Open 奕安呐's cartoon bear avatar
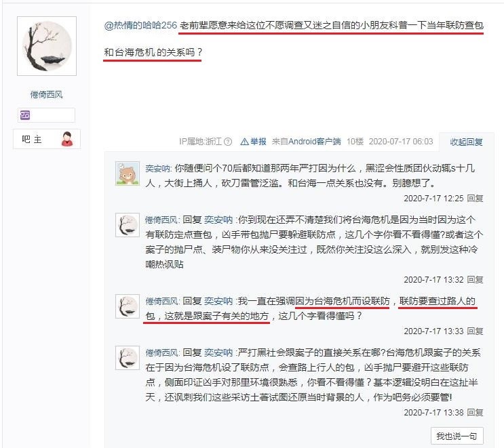Image resolution: width=504 pixels, height=448 pixels. [128, 174]
